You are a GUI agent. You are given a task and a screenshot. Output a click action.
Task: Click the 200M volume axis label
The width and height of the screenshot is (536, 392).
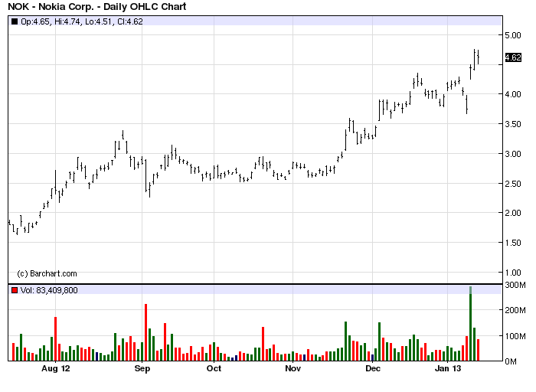pyautogui.click(x=515, y=310)
